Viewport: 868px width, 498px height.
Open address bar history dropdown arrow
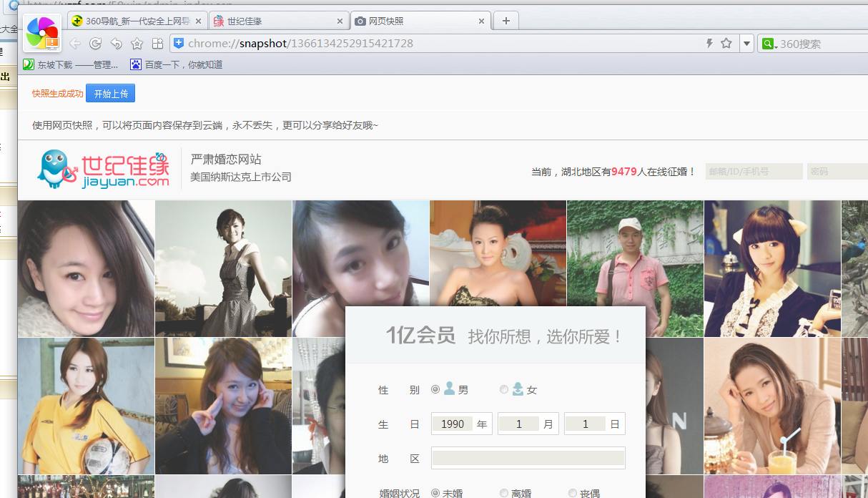pyautogui.click(x=746, y=44)
